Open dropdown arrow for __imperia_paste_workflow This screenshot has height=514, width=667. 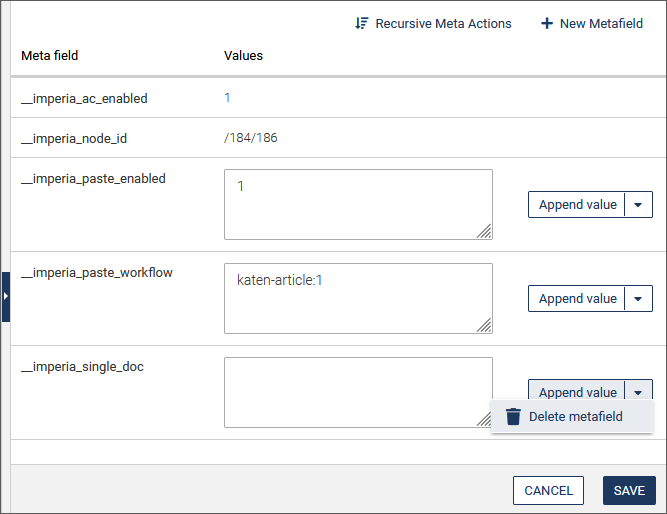[x=638, y=299]
